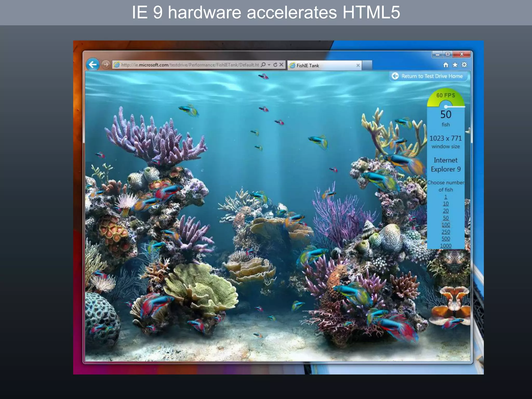Set fish count to 1
532x399 pixels.
446,197
